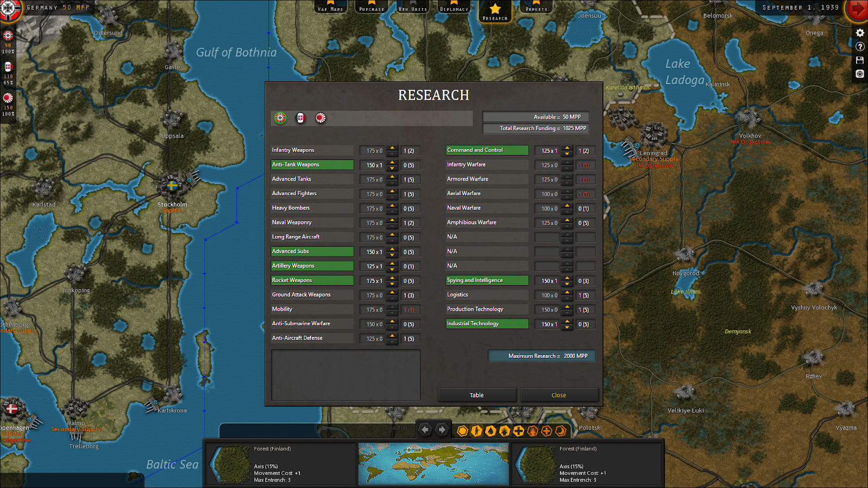Increase Advanced Tanks research with the up arrow
The height and width of the screenshot is (488, 868).
[392, 176]
